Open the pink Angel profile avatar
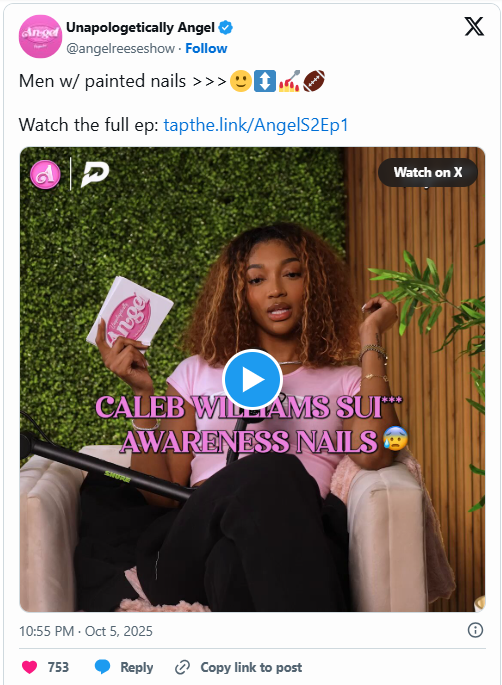502x685 pixels. coord(40,36)
